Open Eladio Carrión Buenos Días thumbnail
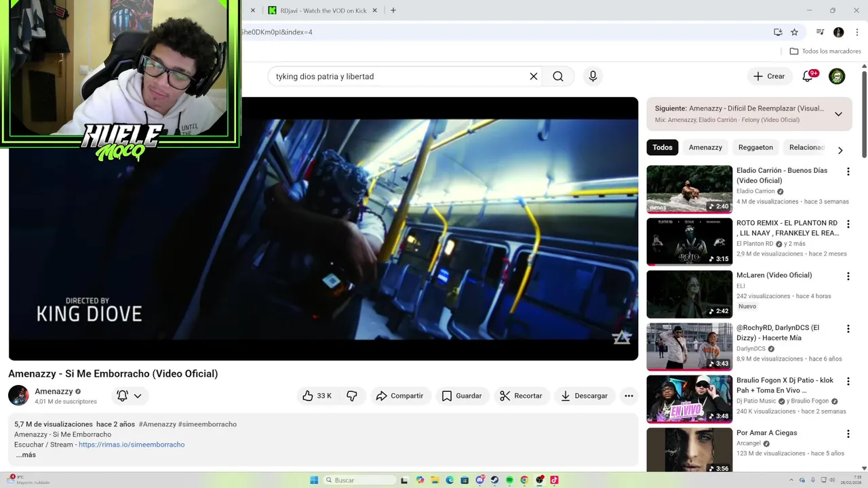The height and width of the screenshot is (488, 868). [x=689, y=189]
